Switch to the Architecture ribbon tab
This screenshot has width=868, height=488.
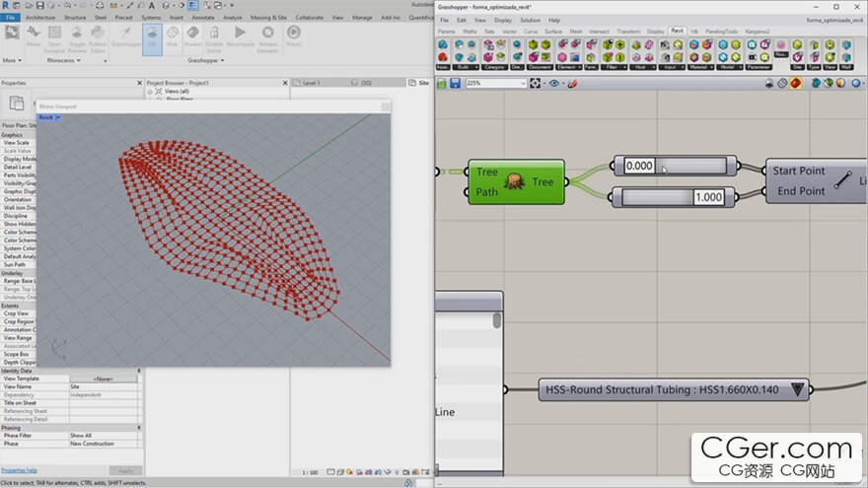[40, 18]
